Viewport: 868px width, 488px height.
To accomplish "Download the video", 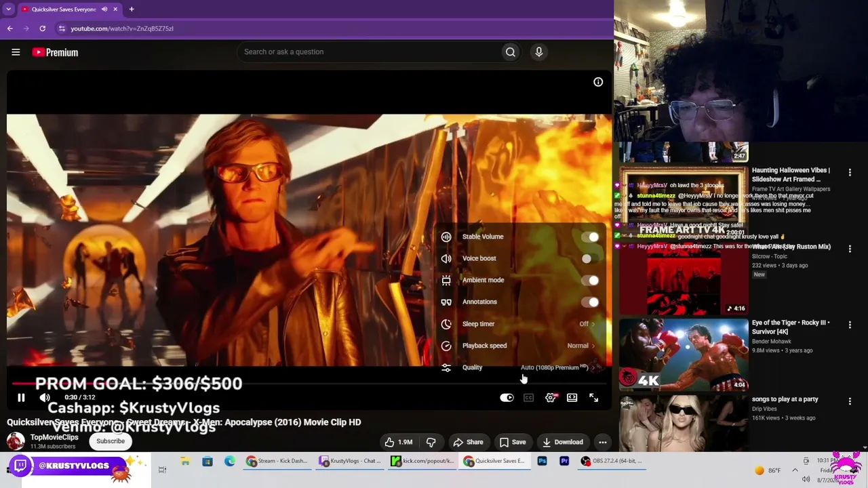I will 563,442.
